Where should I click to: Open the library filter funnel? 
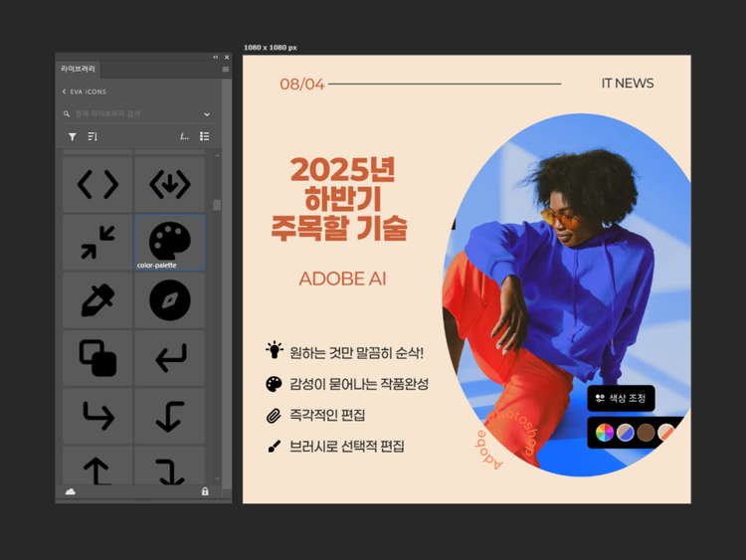73,137
